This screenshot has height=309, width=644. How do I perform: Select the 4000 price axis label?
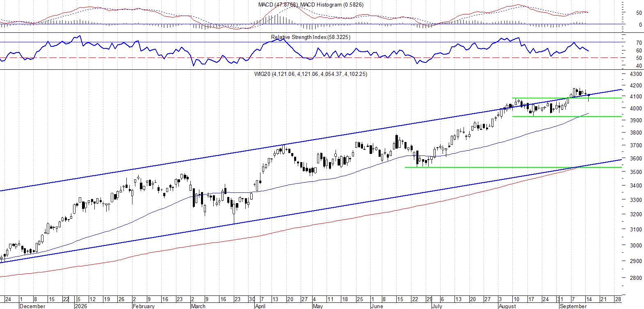[636, 109]
